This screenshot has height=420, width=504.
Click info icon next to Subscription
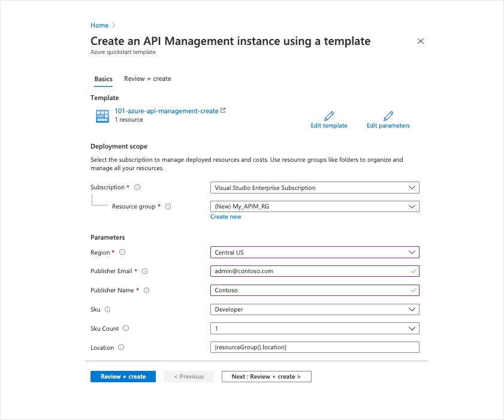[x=137, y=188]
